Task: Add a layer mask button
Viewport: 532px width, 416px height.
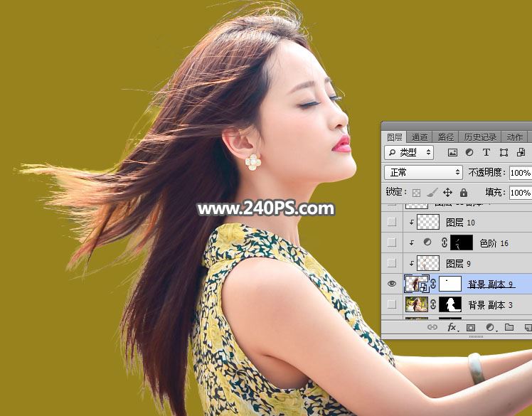Action: pos(471,327)
